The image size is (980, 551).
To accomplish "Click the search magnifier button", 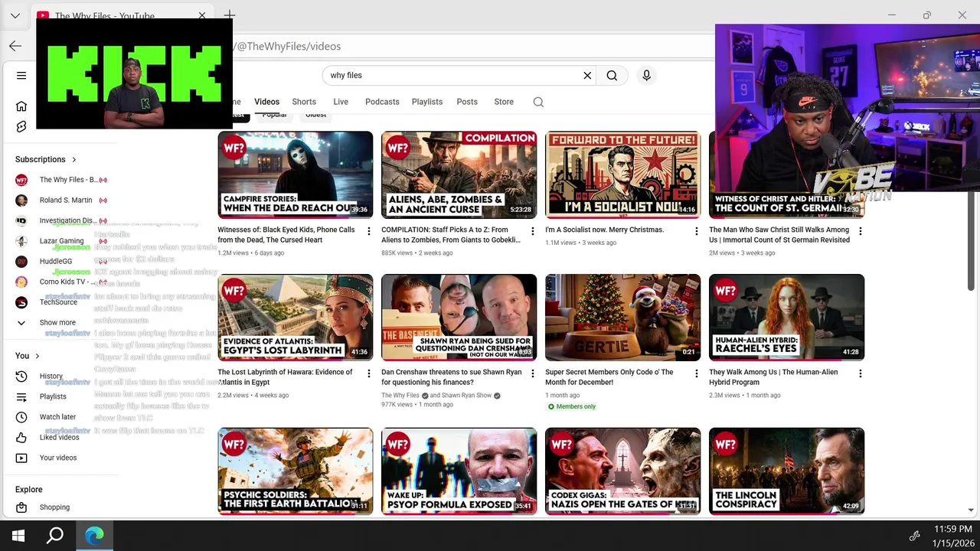I will (612, 76).
